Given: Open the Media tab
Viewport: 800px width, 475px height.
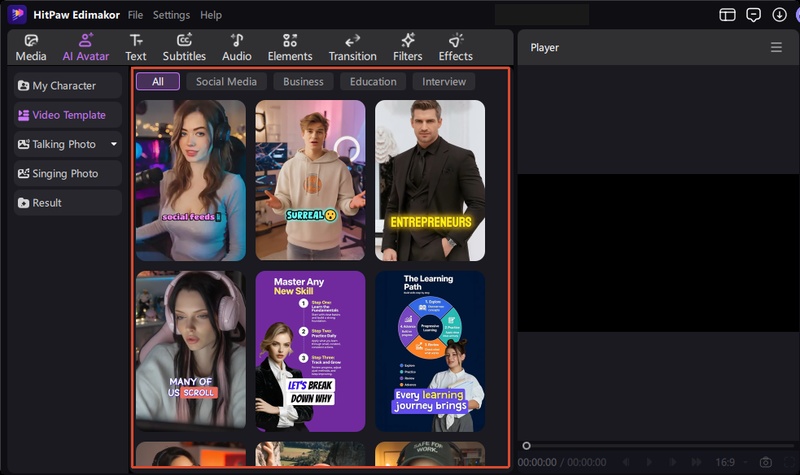Looking at the screenshot, I should pos(31,47).
